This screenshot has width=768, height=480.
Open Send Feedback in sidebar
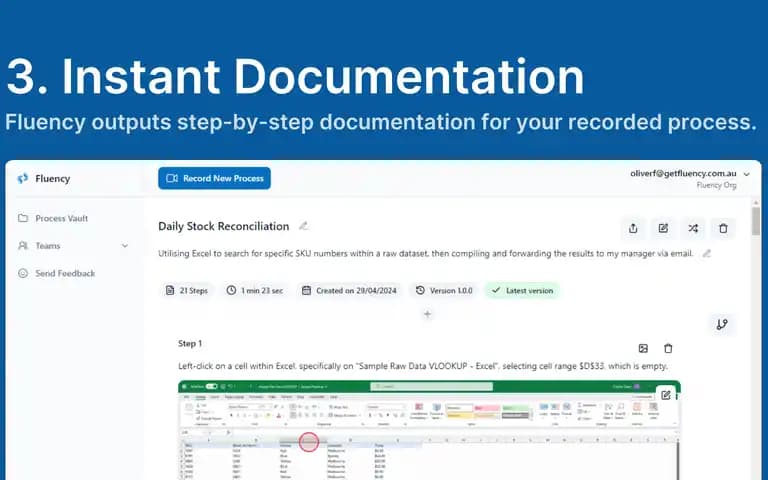click(x=56, y=273)
